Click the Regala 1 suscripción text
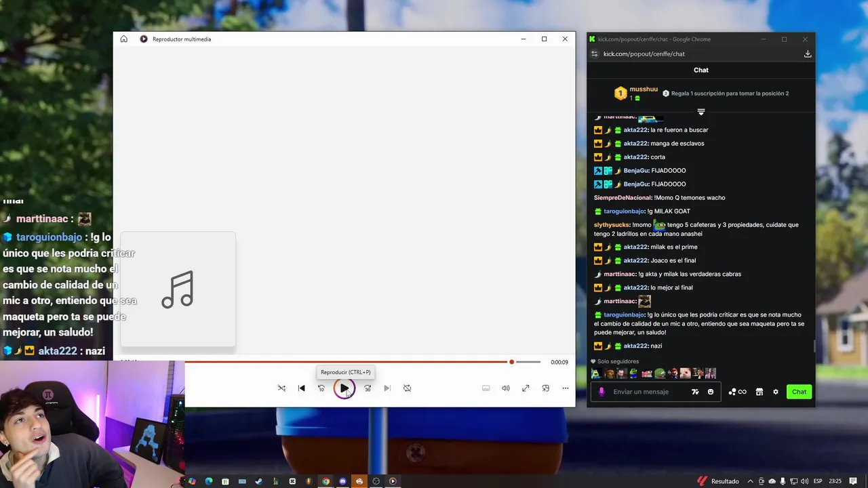868x488 pixels. click(730, 94)
